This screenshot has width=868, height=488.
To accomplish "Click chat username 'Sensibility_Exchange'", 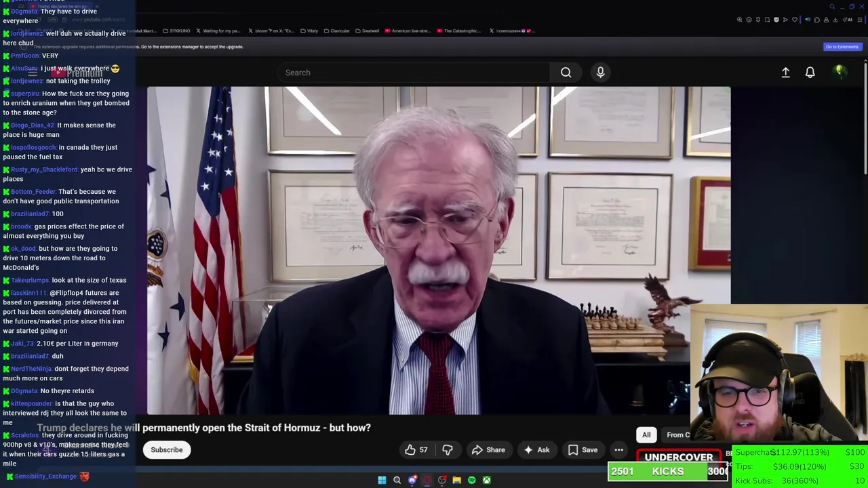I will tap(45, 476).
